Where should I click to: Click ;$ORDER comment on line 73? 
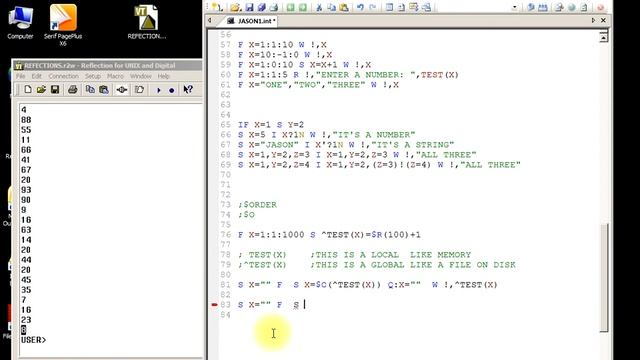(x=257, y=204)
